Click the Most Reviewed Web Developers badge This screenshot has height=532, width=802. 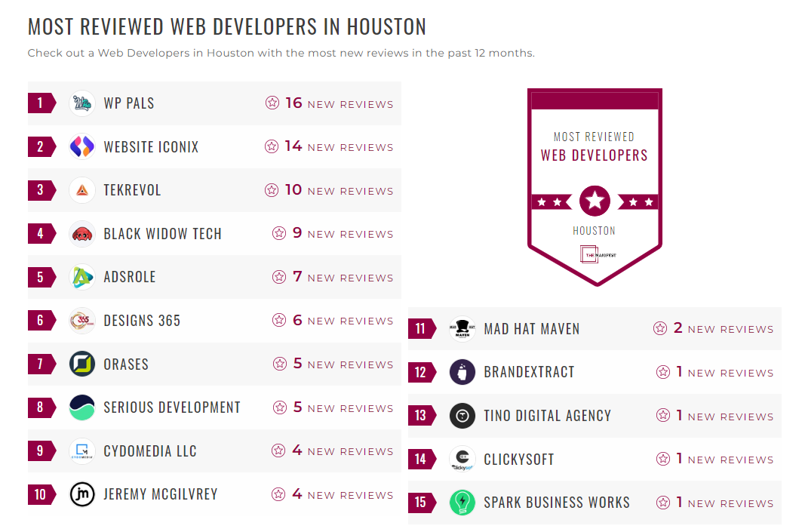[x=595, y=185]
